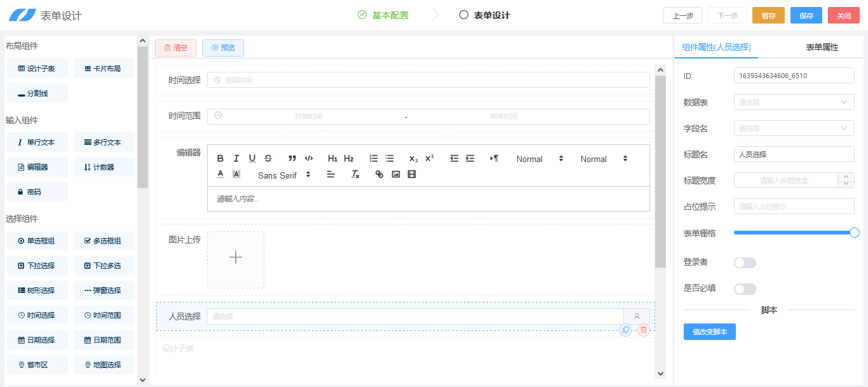Image resolution: width=868 pixels, height=387 pixels.
Task: Clear text formatting in the editor
Action: pos(356,174)
